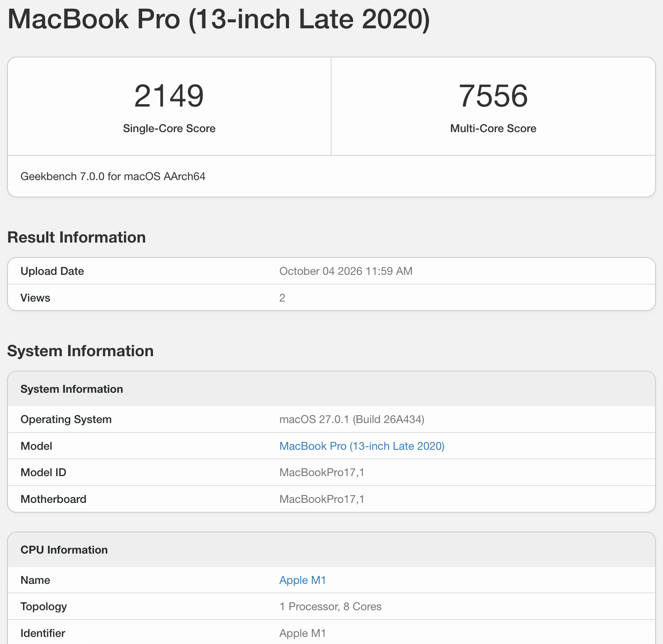Select the 1 Processor, 8 Cores value
Image resolution: width=663 pixels, height=644 pixels.
coord(330,606)
